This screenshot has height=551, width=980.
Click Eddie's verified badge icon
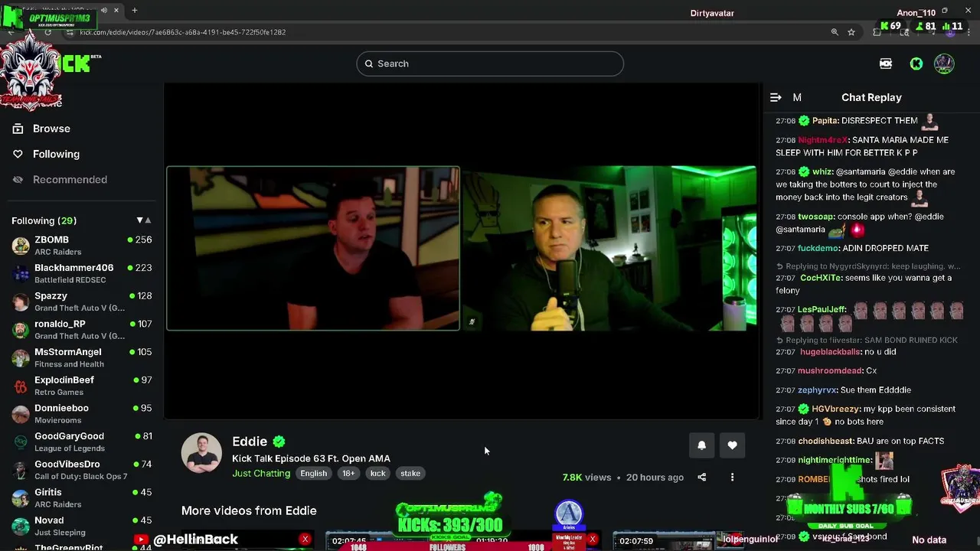(x=279, y=442)
